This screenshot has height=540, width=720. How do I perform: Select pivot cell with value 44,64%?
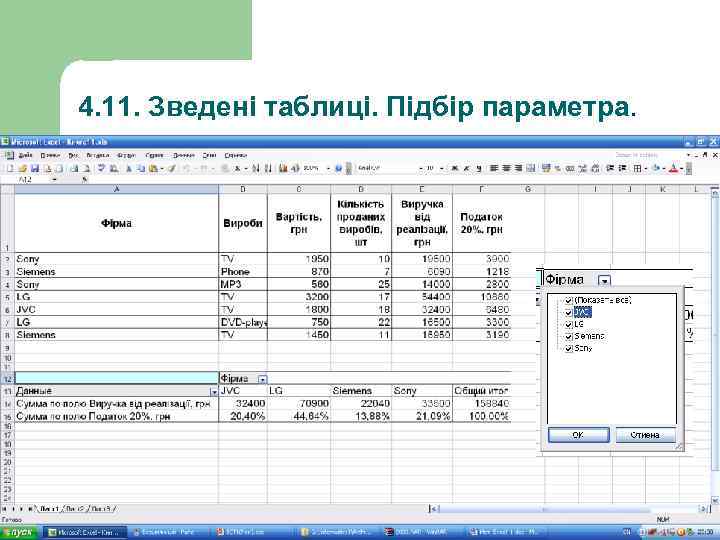[x=299, y=416]
